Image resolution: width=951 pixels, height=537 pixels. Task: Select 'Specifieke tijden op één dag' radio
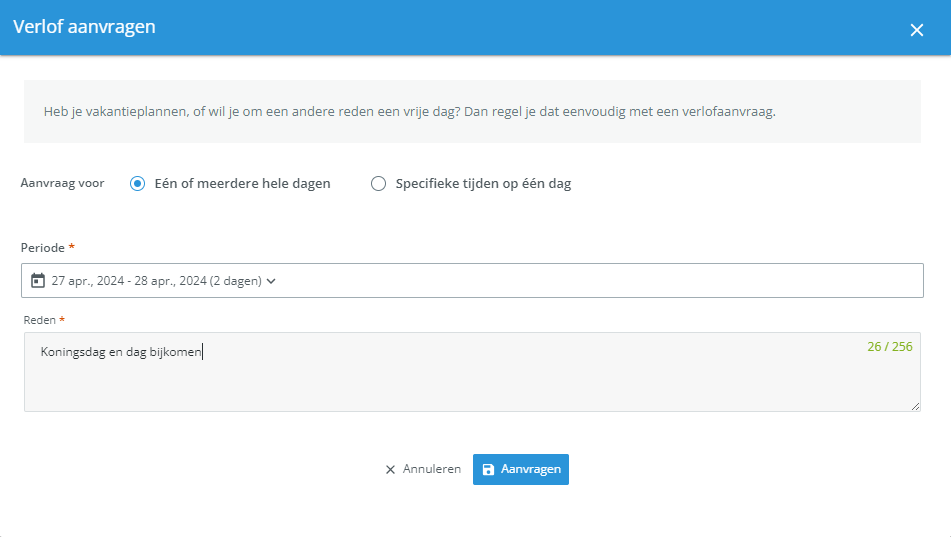point(378,183)
